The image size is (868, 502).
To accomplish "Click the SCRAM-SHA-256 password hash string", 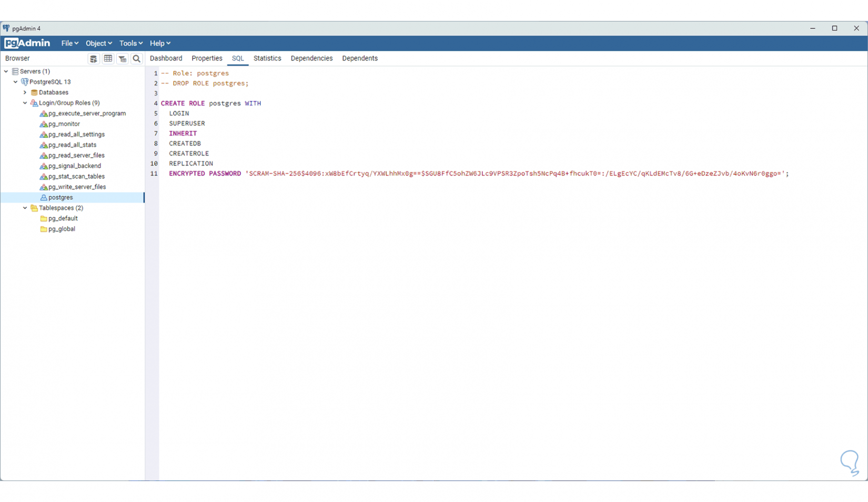I will click(x=515, y=174).
